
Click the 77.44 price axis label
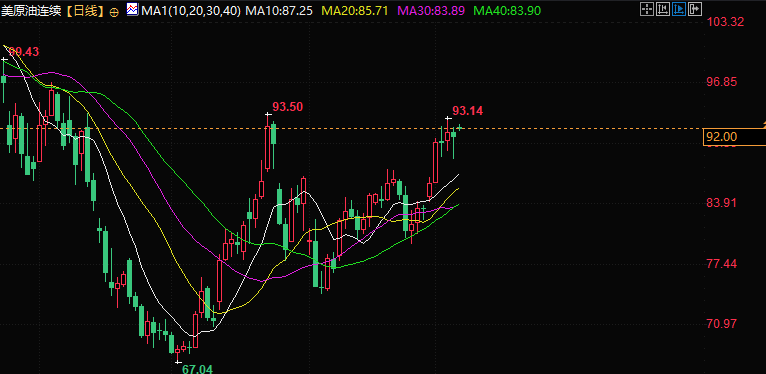point(722,264)
